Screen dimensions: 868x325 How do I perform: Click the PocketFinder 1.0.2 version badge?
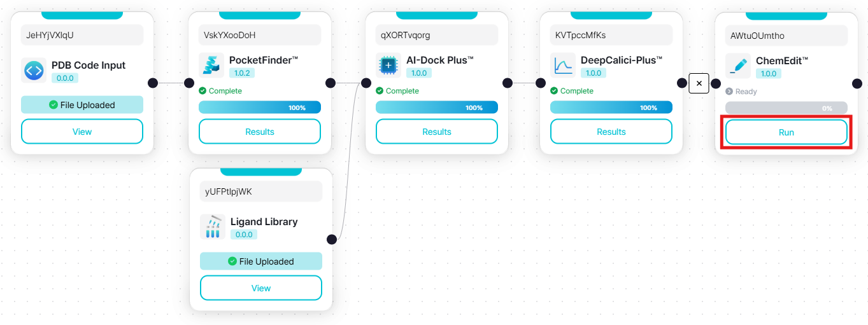(x=242, y=73)
